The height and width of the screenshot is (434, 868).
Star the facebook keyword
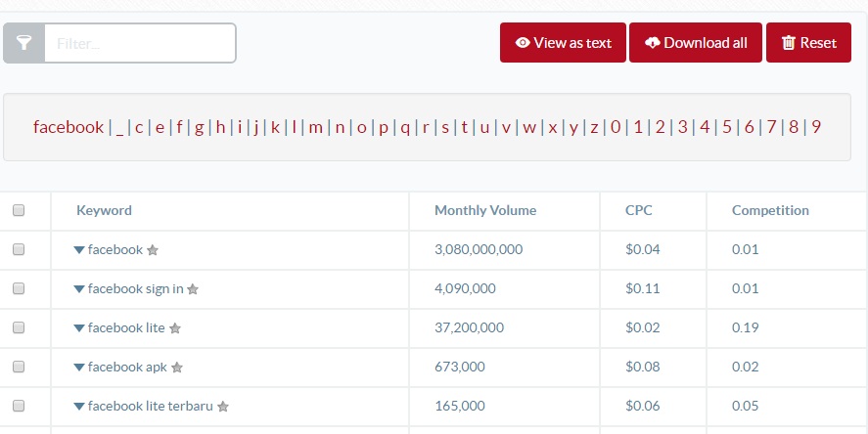[x=153, y=250]
